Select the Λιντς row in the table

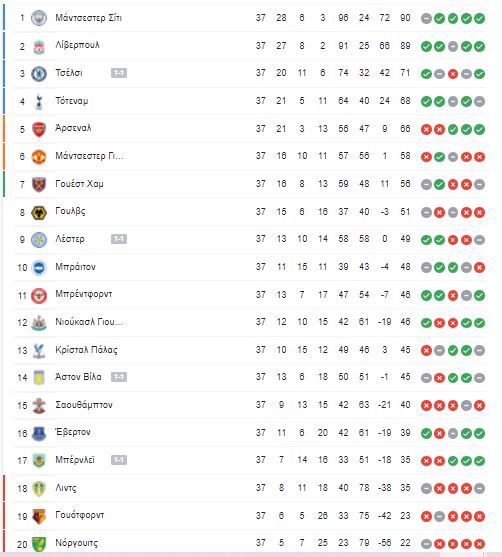[250, 488]
